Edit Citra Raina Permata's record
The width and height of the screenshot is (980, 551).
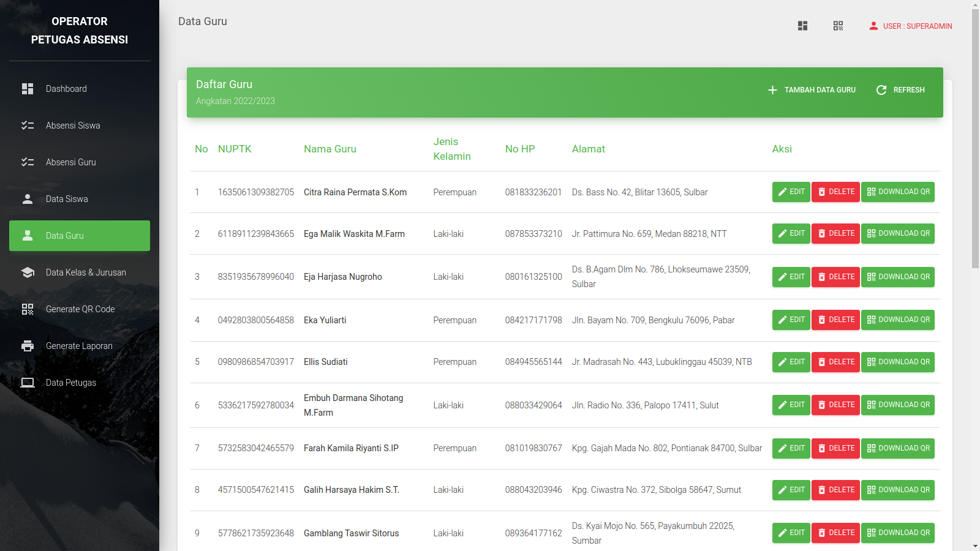[791, 192]
